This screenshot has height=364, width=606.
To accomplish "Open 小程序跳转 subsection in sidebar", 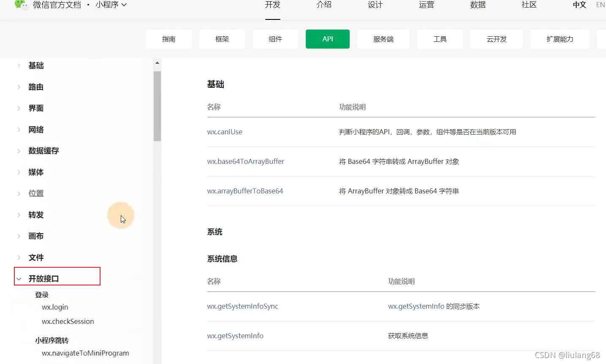I will coord(52,340).
